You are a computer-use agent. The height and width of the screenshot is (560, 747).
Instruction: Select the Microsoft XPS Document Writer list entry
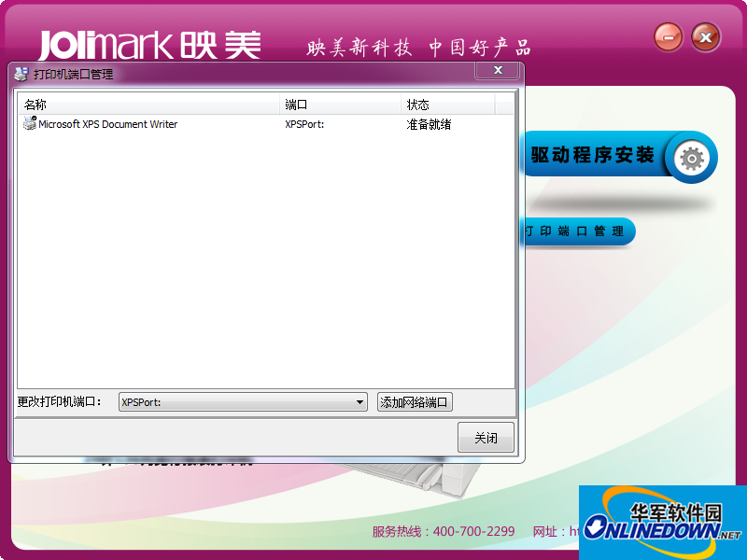coord(106,124)
